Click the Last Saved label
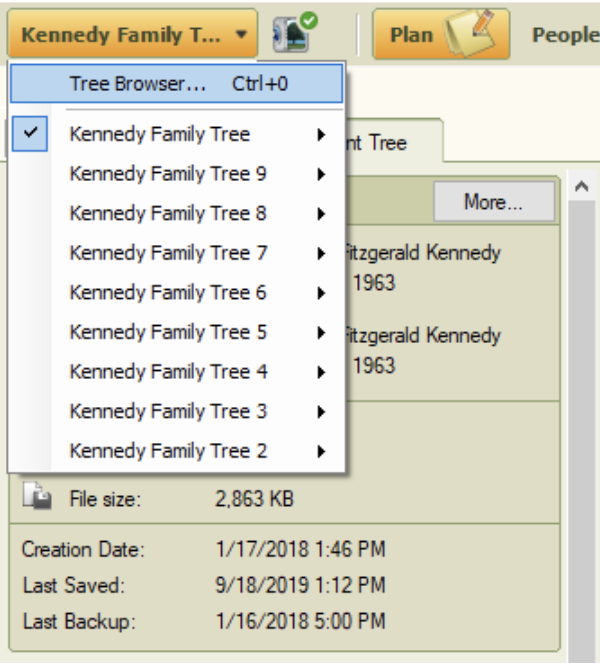This screenshot has width=600, height=664. pyautogui.click(x=74, y=585)
